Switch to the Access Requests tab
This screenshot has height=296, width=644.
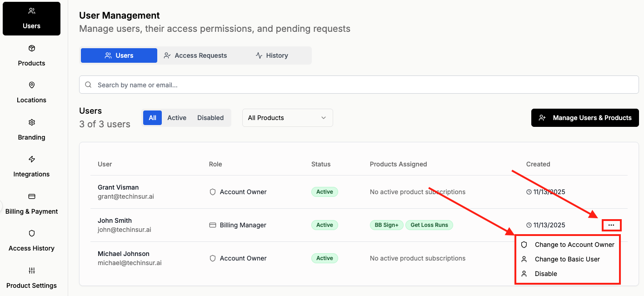[195, 55]
